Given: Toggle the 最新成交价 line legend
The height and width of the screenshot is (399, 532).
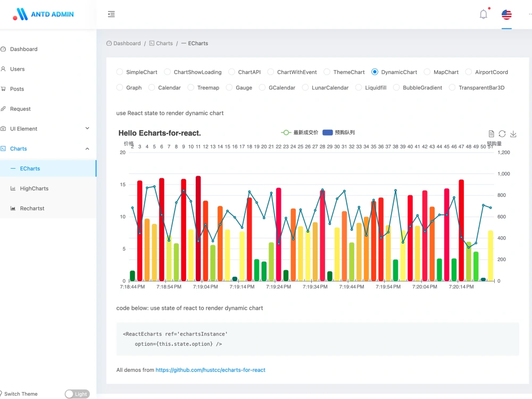Looking at the screenshot, I should point(300,132).
